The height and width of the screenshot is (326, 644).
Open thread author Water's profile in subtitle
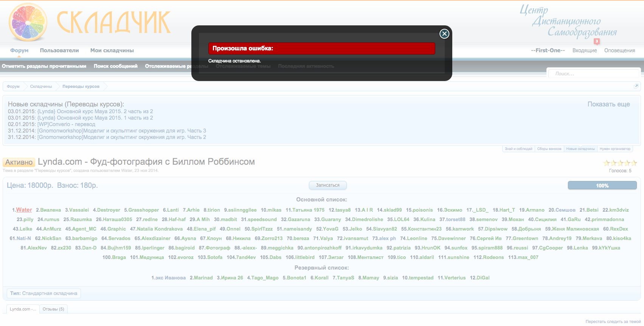point(127,171)
